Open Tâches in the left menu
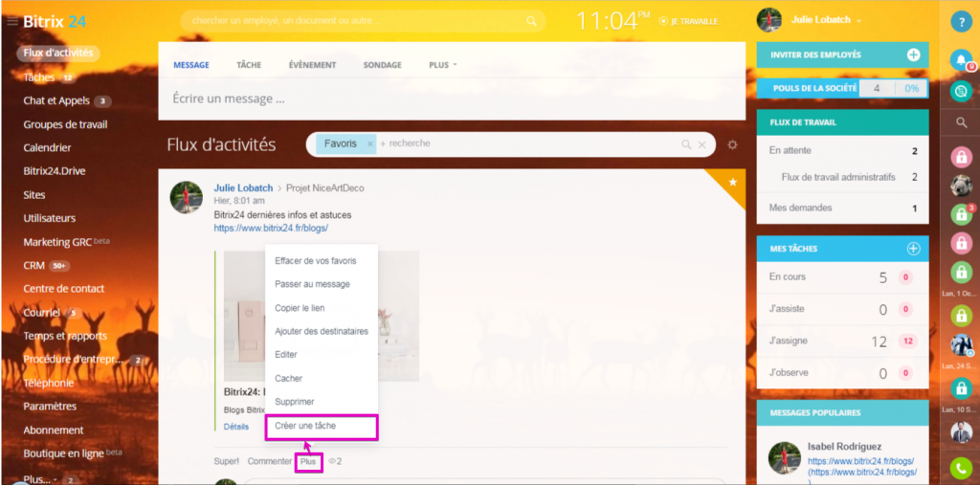Image resolution: width=980 pixels, height=485 pixels. click(x=38, y=77)
